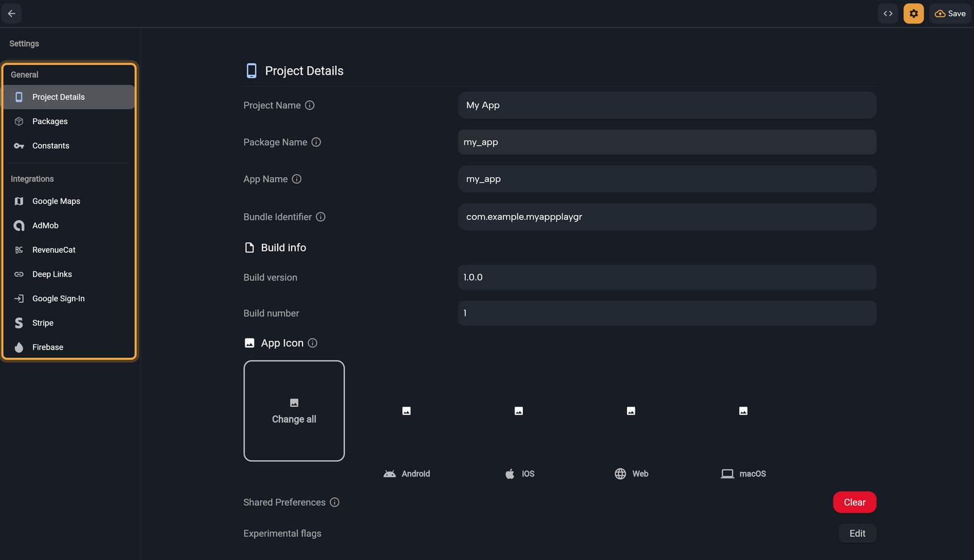
Task: Open the Constants settings section
Action: [x=69, y=145]
